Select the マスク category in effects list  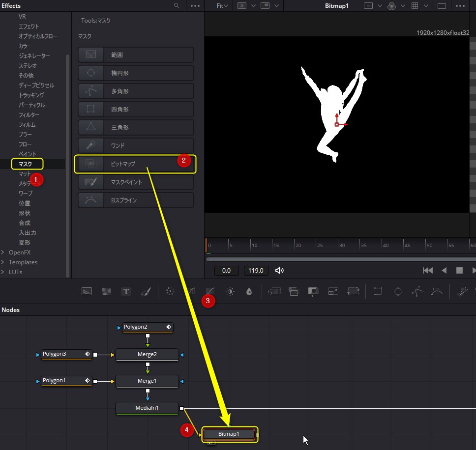tap(25, 164)
